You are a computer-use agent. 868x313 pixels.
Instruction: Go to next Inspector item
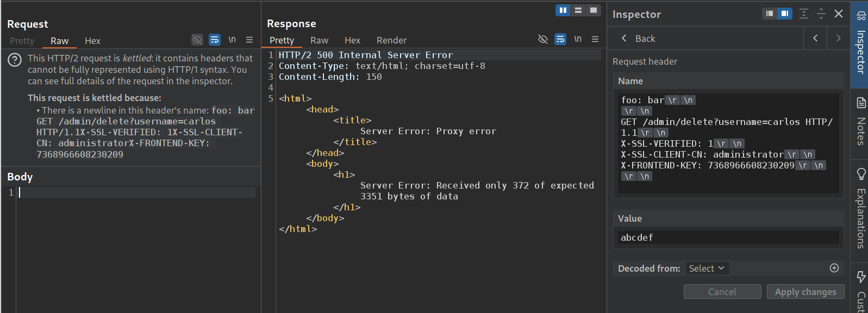click(838, 38)
